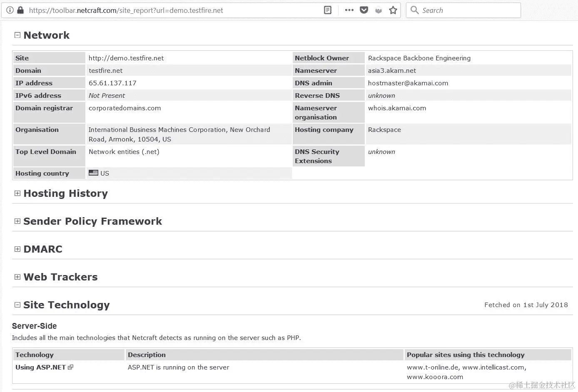Click the International Business Machines organisation text
Image resolution: width=578 pixels, height=392 pixels.
179,134
